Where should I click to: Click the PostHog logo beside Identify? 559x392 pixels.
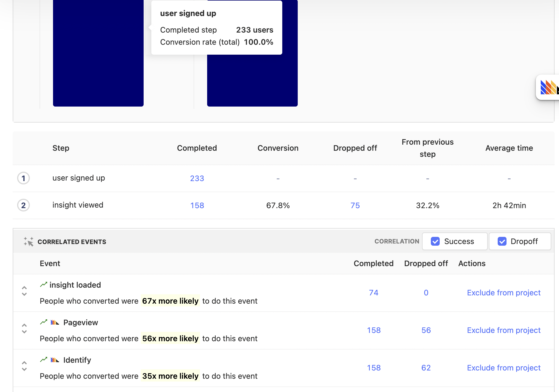click(55, 360)
